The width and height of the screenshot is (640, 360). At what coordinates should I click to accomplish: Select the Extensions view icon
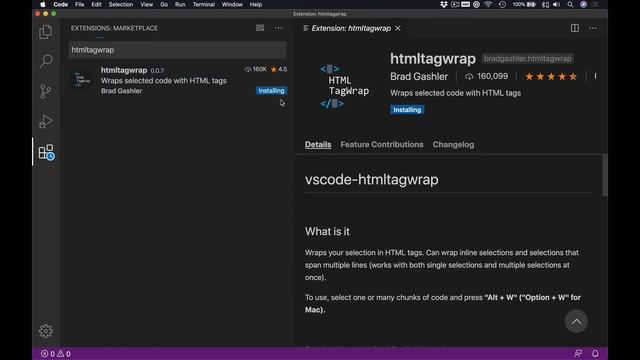point(46,152)
